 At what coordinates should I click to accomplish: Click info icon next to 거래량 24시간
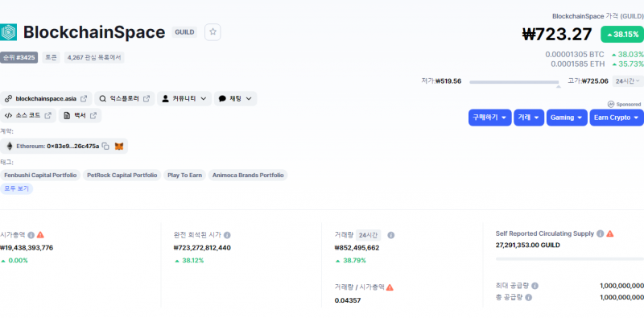[391, 235]
